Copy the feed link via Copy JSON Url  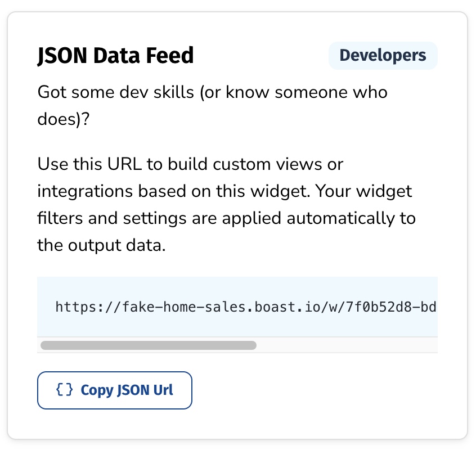click(x=115, y=390)
